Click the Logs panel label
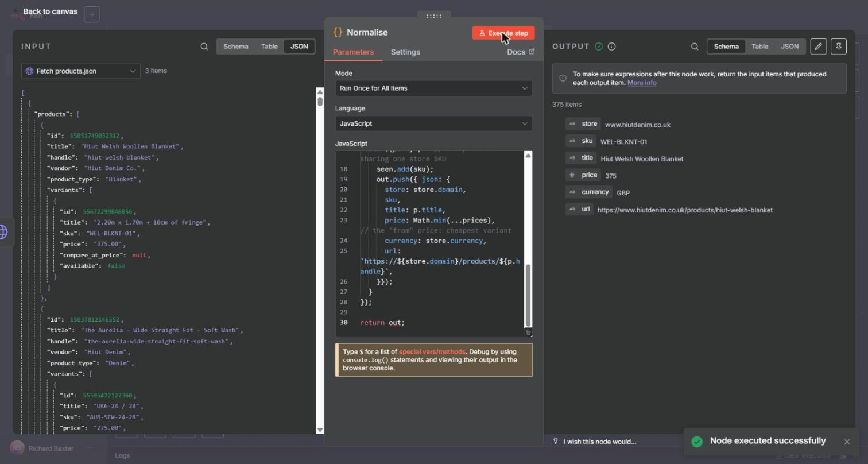 (x=122, y=455)
